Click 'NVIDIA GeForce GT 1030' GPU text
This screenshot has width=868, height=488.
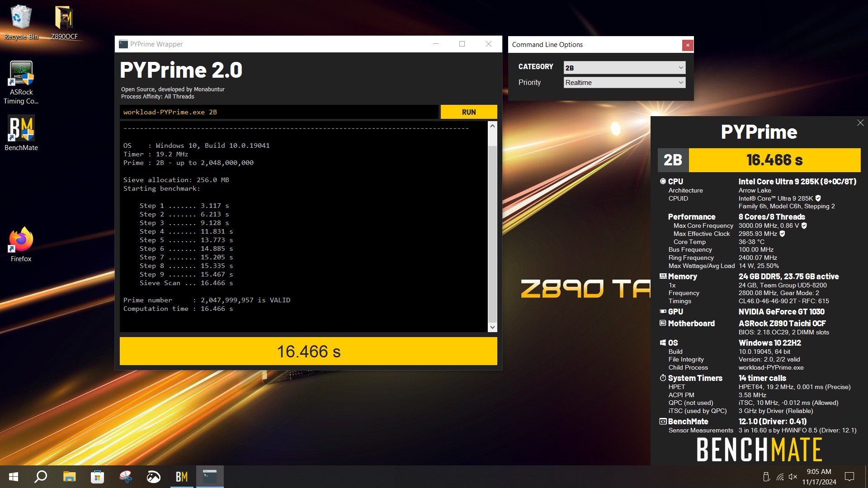point(781,312)
